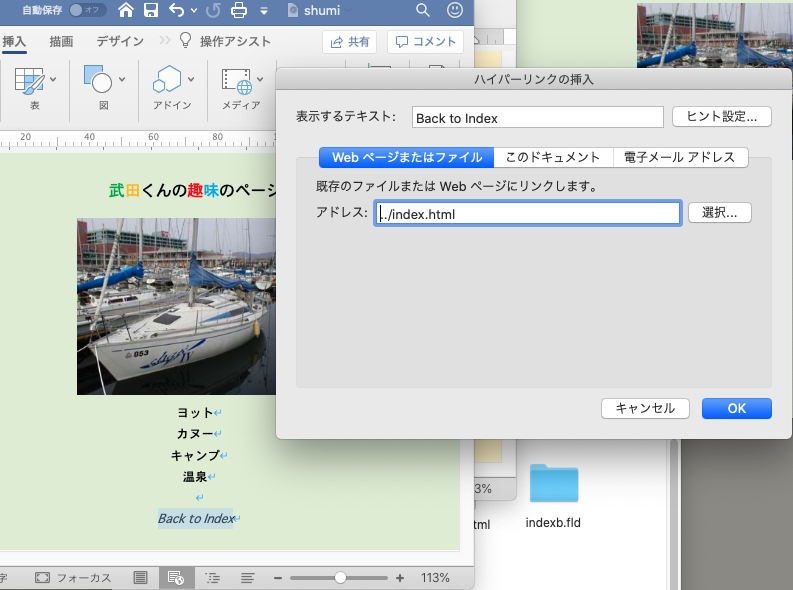The image size is (793, 590).
Task: Enable フォーカス focus mode
Action: 70,577
